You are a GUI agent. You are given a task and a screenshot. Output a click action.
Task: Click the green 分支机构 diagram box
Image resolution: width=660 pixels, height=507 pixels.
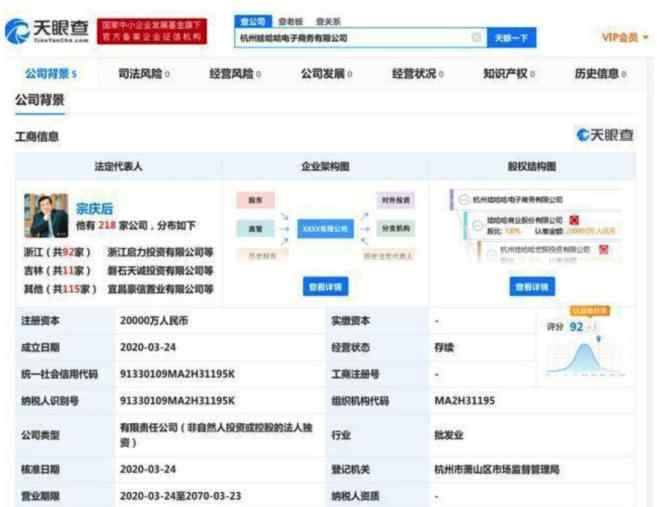point(396,228)
